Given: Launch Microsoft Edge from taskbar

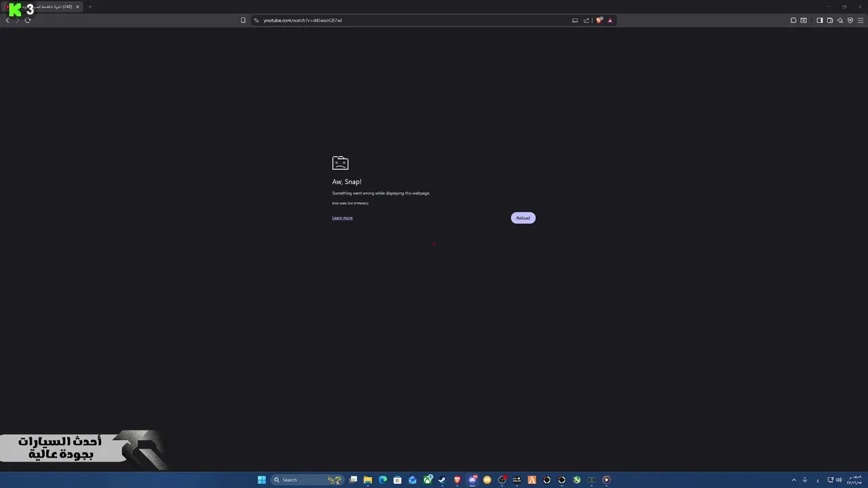Looking at the screenshot, I should 382,480.
